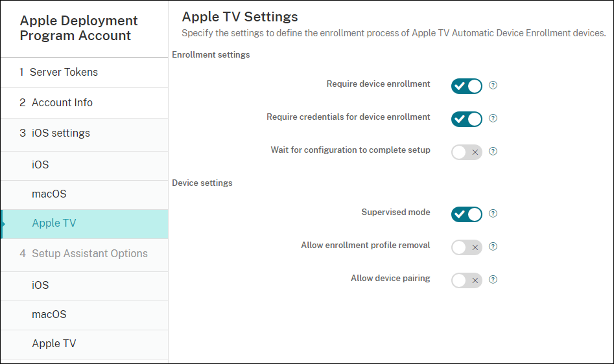614x364 pixels.
Task: Open help for Wait for configuration setting
Action: pyautogui.click(x=493, y=152)
